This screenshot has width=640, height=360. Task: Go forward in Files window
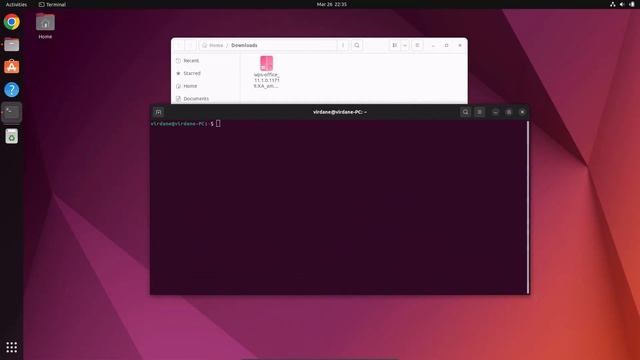point(190,45)
